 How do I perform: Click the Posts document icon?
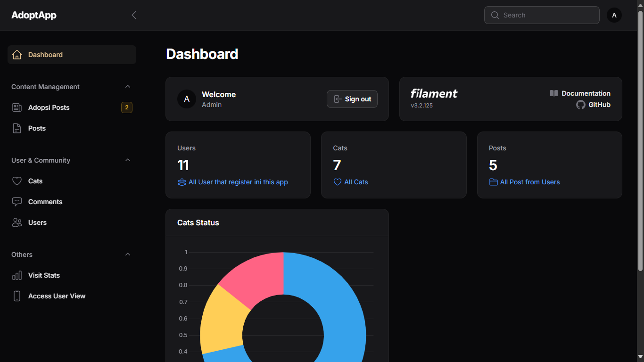(x=17, y=128)
